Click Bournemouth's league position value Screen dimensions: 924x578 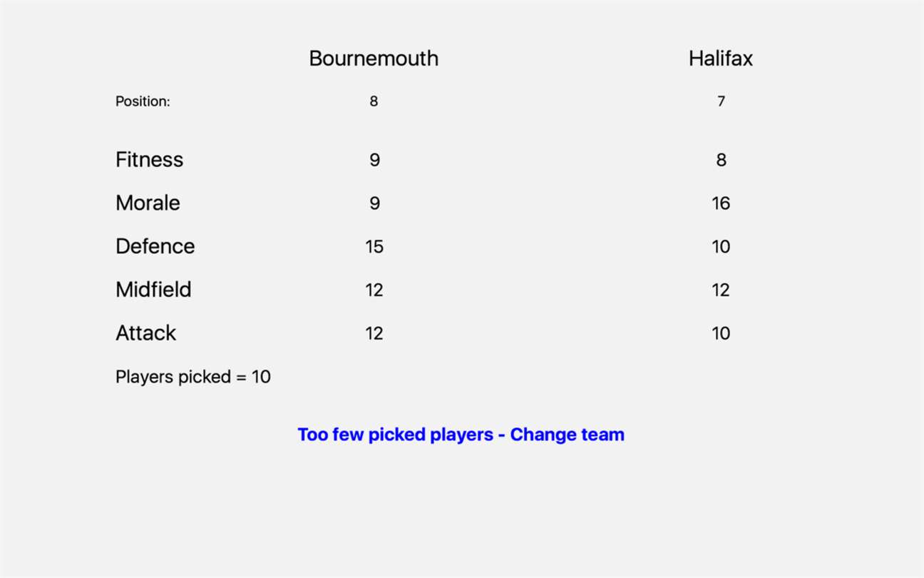coord(374,101)
